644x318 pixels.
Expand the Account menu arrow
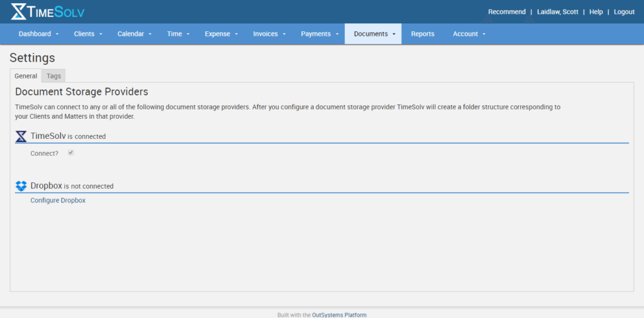(x=484, y=34)
